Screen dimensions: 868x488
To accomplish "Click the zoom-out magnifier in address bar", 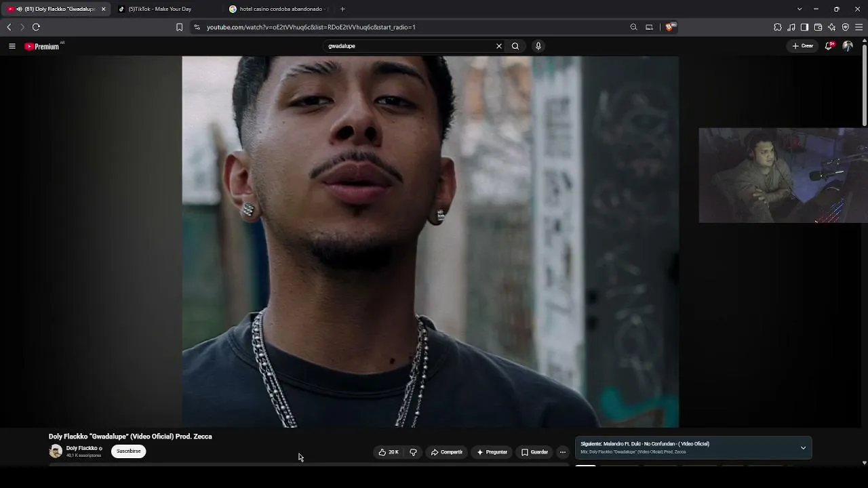I will point(633,27).
